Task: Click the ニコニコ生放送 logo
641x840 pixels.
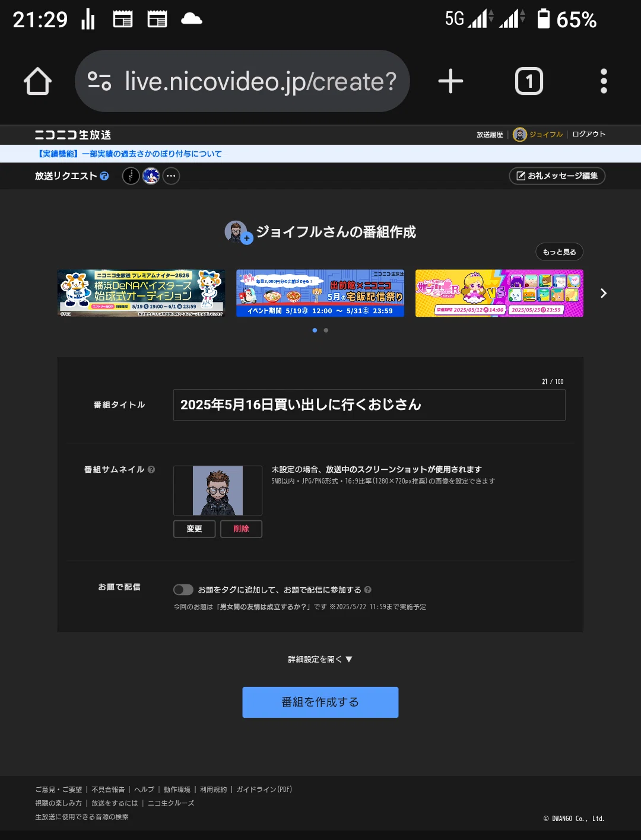Action: (x=73, y=135)
